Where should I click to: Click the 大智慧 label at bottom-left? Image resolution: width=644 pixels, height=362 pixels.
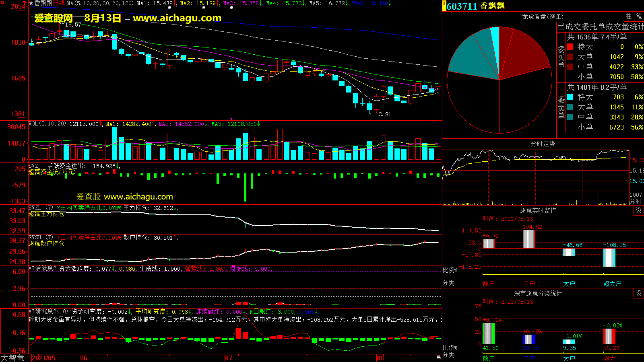(12, 358)
